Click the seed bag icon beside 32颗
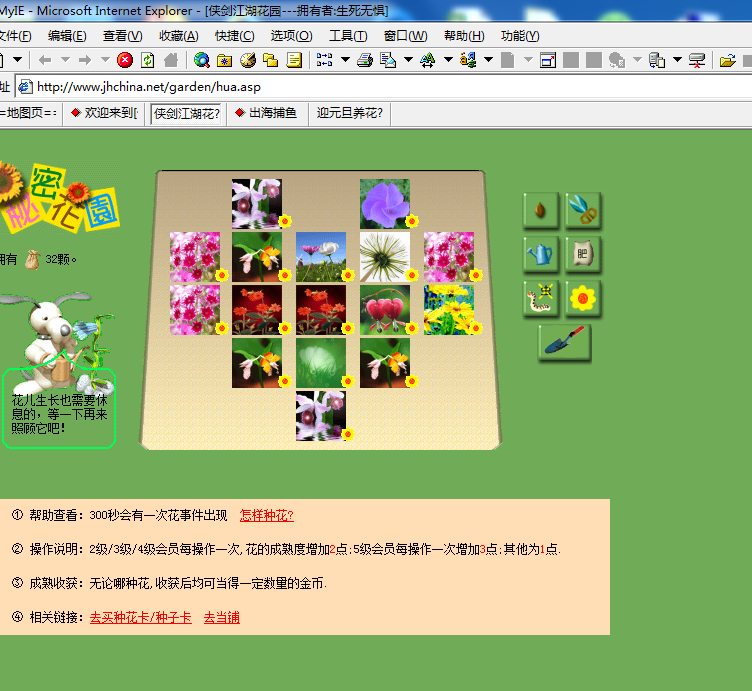The width and height of the screenshot is (752, 691). pyautogui.click(x=33, y=259)
